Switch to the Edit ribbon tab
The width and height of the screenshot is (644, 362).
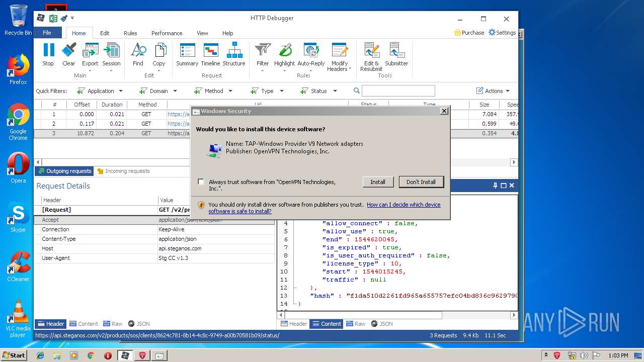pyautogui.click(x=105, y=33)
